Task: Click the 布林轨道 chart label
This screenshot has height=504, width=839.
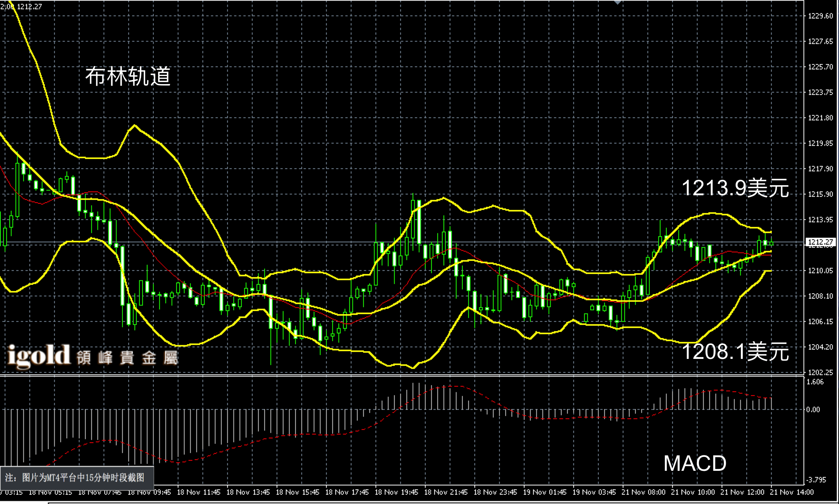Action: pos(127,76)
